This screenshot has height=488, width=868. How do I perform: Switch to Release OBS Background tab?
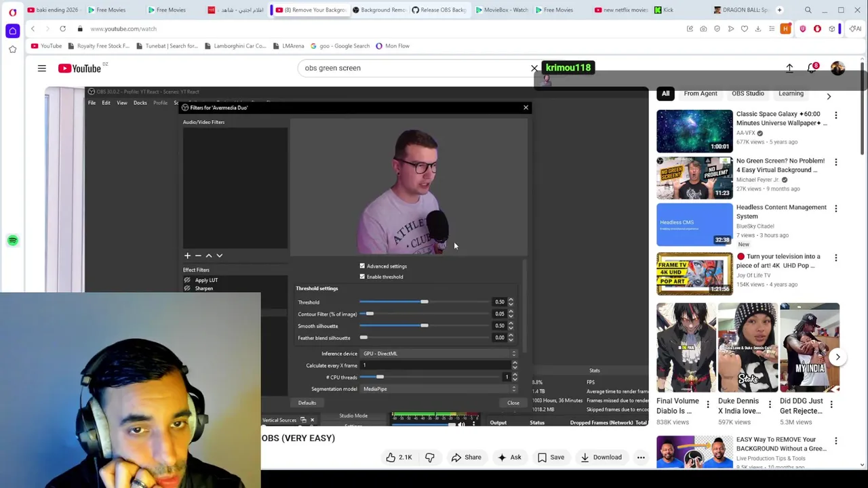point(439,10)
